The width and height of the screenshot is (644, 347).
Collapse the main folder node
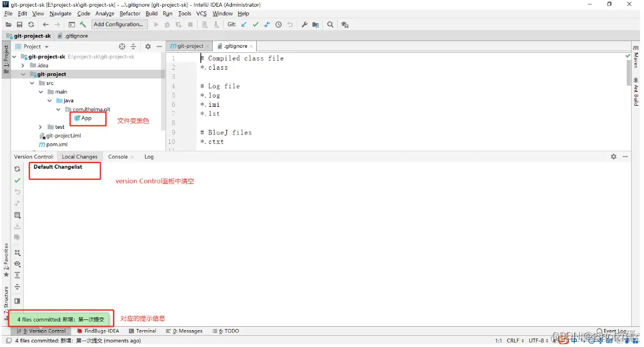point(41,92)
